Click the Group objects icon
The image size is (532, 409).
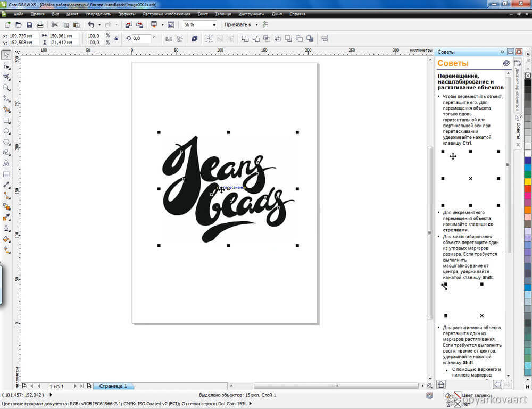pyautogui.click(x=209, y=39)
